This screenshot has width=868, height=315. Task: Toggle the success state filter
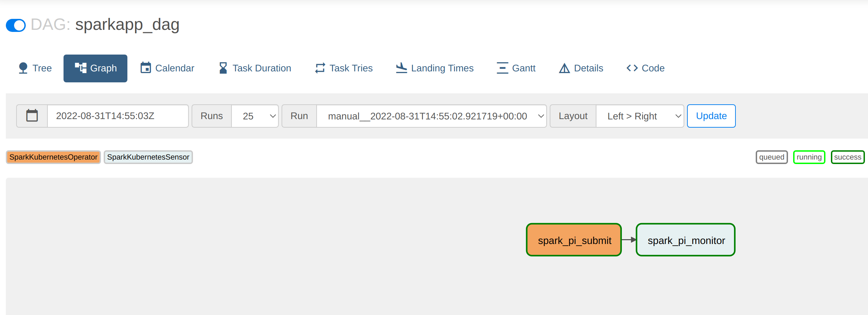pyautogui.click(x=847, y=157)
